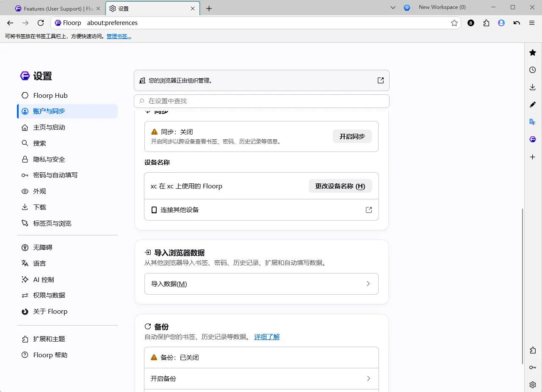Open 密码与自动填写 settings category

(67, 175)
